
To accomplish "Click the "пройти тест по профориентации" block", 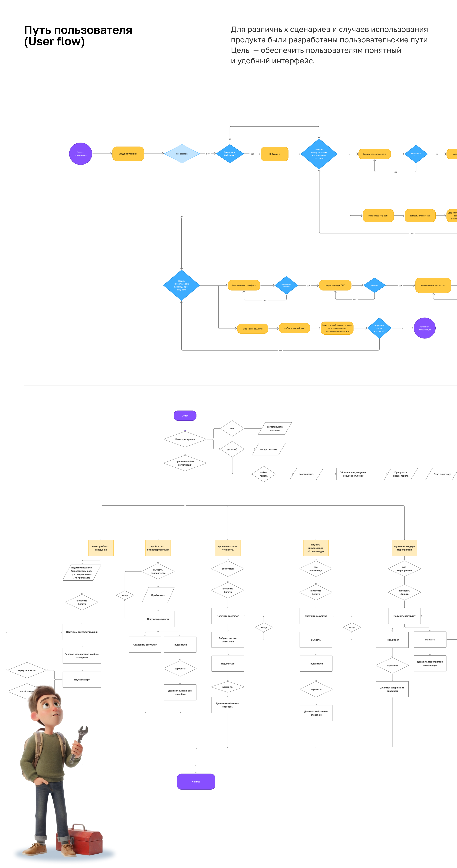I will pyautogui.click(x=158, y=548).
